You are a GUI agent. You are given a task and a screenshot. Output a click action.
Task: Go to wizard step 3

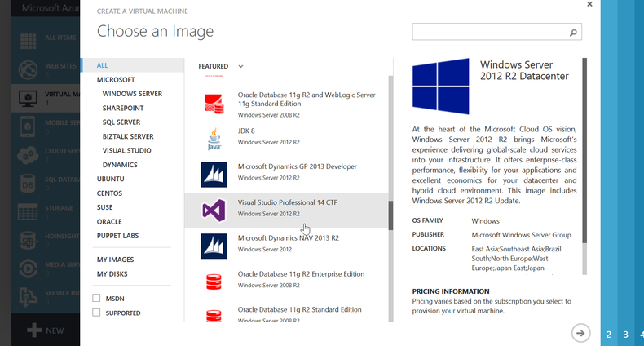tap(625, 335)
